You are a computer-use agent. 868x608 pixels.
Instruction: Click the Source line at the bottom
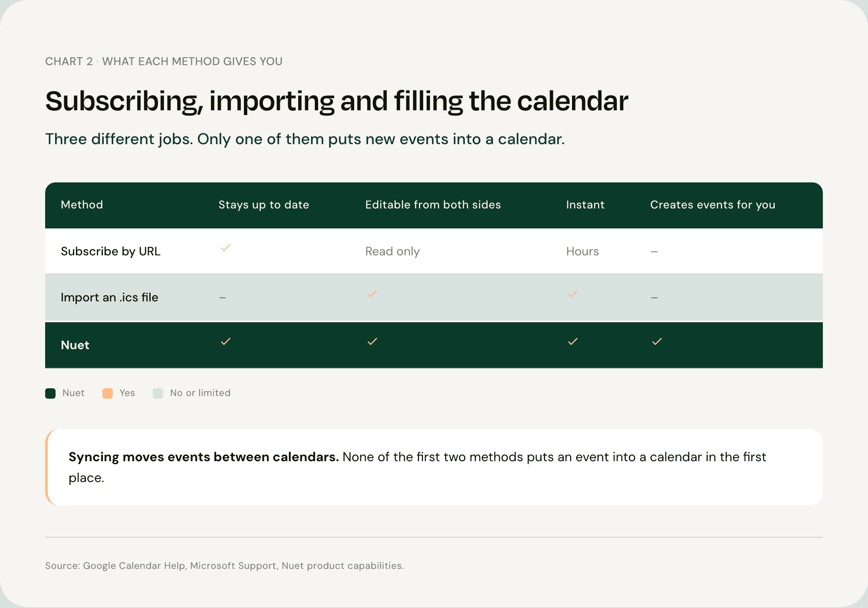pos(224,566)
